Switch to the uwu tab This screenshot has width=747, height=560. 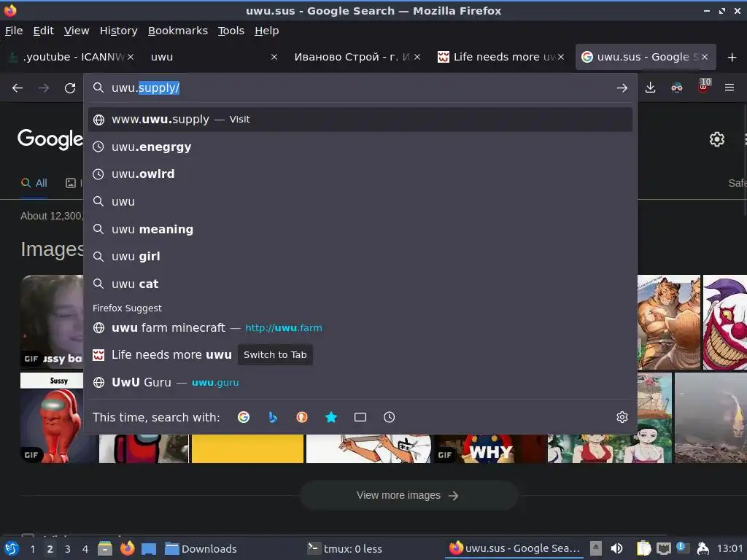pyautogui.click(x=209, y=57)
